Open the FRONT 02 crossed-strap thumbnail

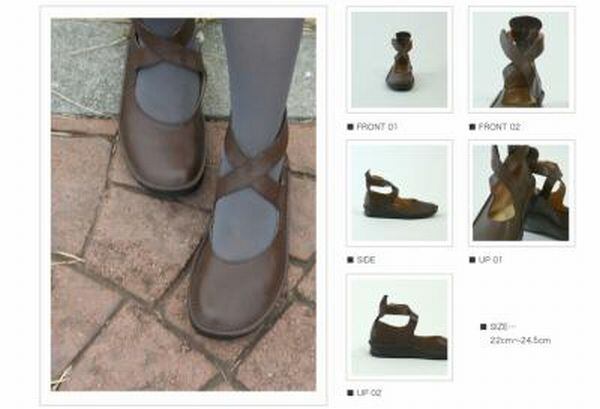(522, 60)
